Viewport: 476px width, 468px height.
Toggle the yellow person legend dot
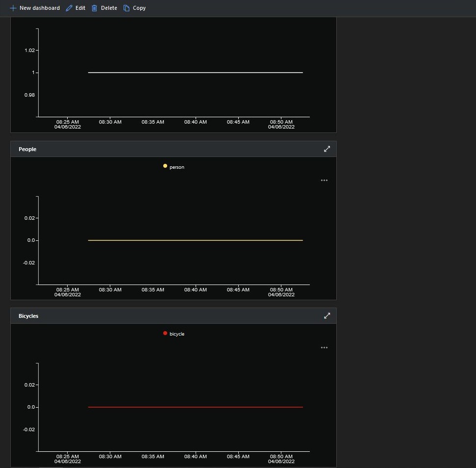pos(165,166)
